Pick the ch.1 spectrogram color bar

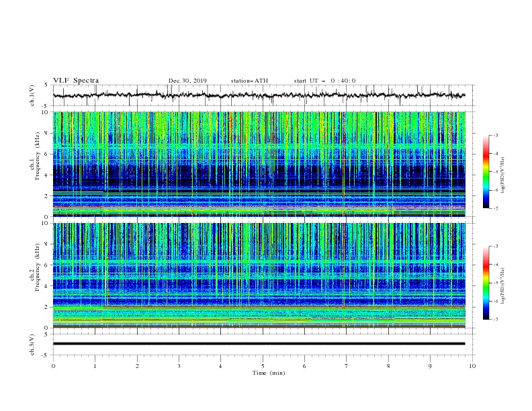pyautogui.click(x=486, y=172)
